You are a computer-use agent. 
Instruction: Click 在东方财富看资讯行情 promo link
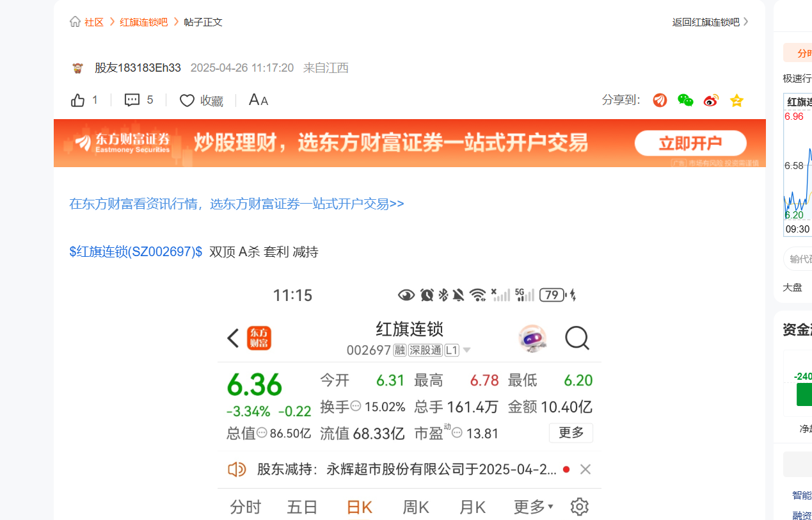click(x=237, y=204)
